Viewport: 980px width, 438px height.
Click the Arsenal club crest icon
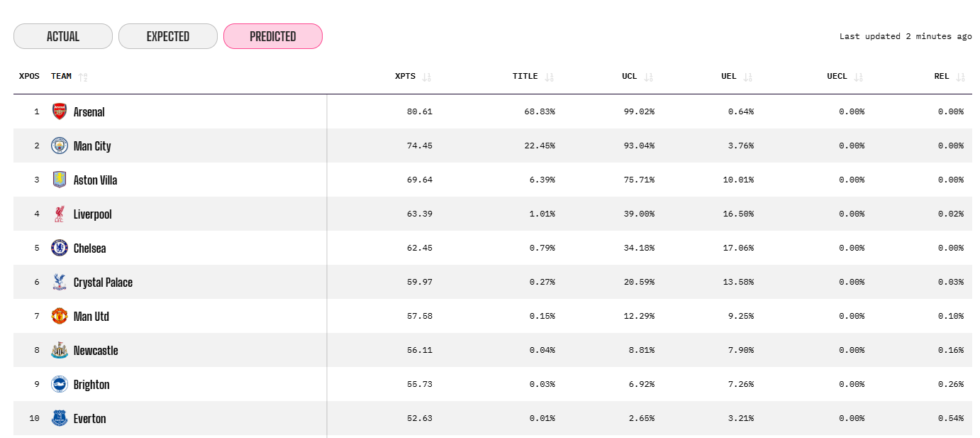(60, 111)
